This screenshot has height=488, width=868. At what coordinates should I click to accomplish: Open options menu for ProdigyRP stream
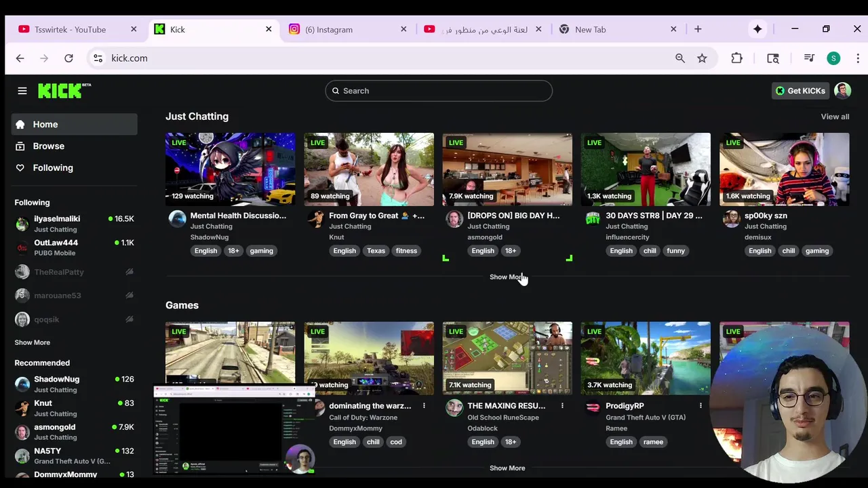(701, 406)
